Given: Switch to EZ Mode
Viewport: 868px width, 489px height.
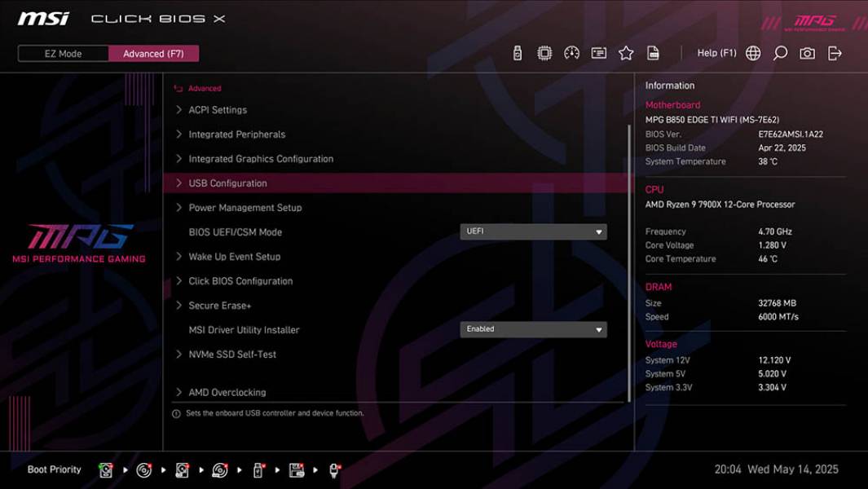Looking at the screenshot, I should tap(63, 54).
